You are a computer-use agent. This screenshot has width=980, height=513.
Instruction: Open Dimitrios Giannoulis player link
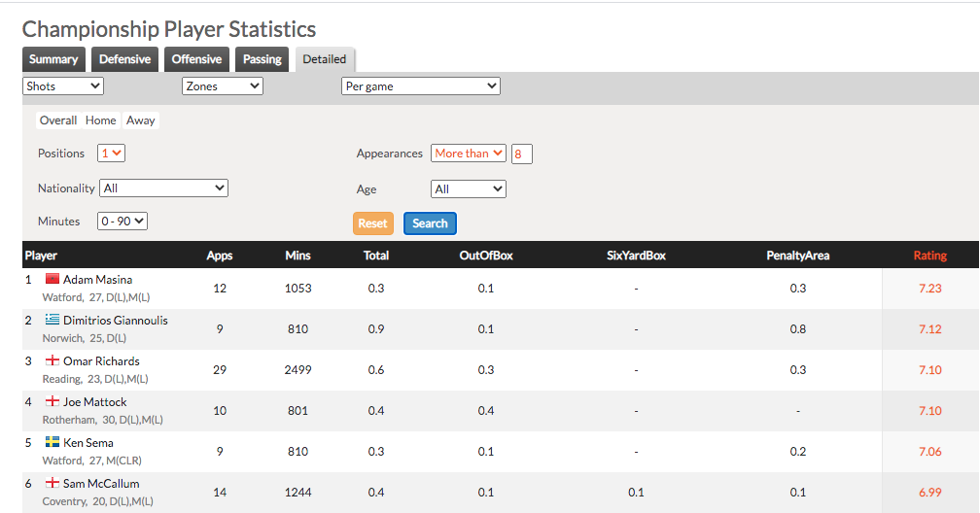pyautogui.click(x=116, y=320)
